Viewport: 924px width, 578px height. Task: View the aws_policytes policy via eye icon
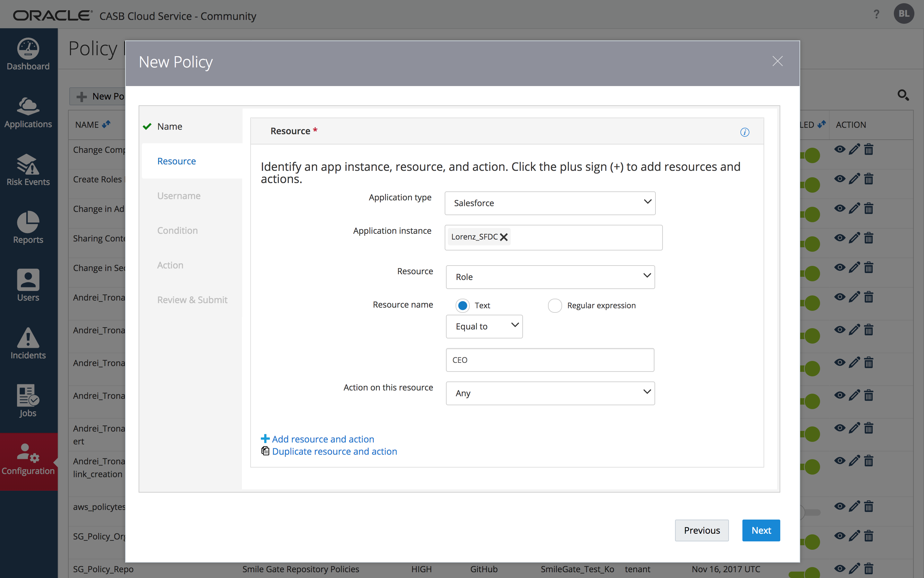840,506
